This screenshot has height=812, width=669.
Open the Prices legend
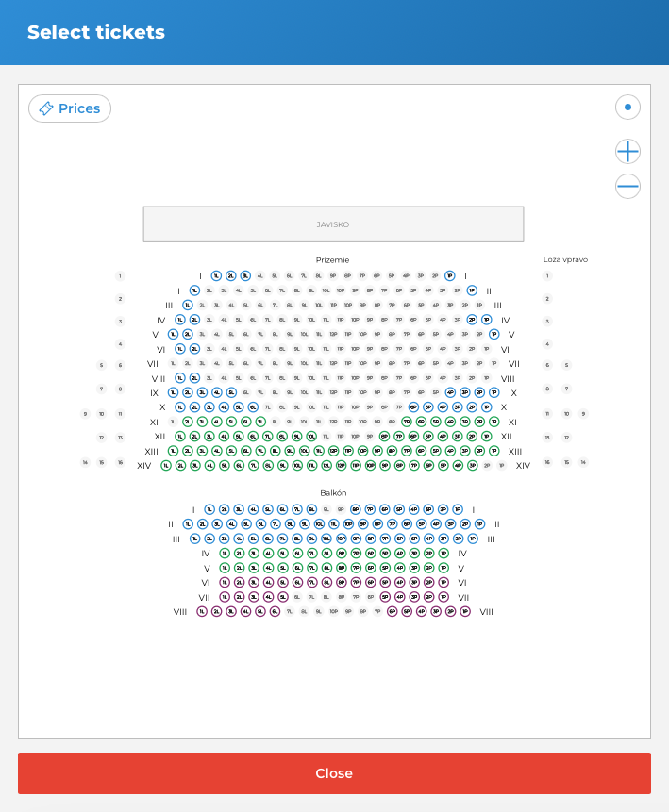tap(70, 108)
